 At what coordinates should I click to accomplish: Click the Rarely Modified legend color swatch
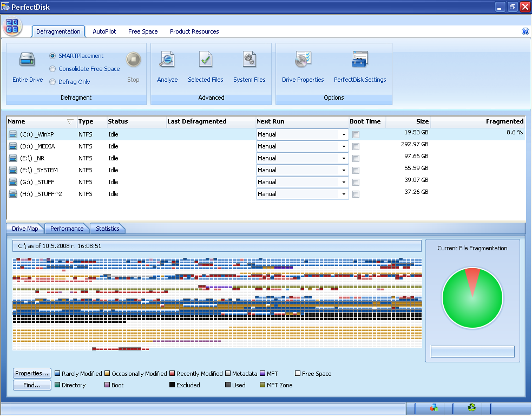pyautogui.click(x=57, y=374)
